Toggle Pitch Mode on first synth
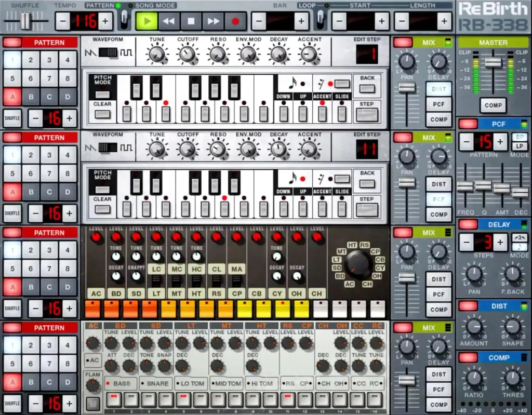The height and width of the screenshot is (415, 532). click(102, 95)
